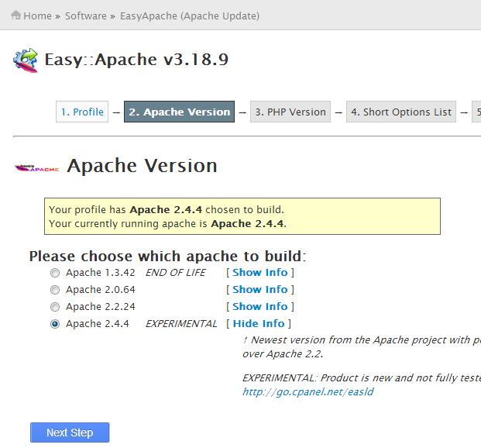Go to the 1. Profile step
481x448 pixels.
(x=82, y=112)
